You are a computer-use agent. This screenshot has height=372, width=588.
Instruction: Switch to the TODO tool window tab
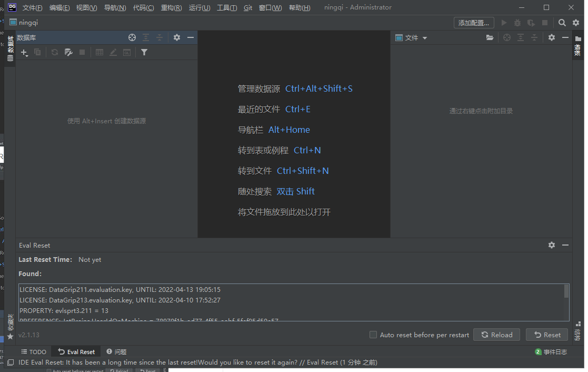tap(34, 352)
